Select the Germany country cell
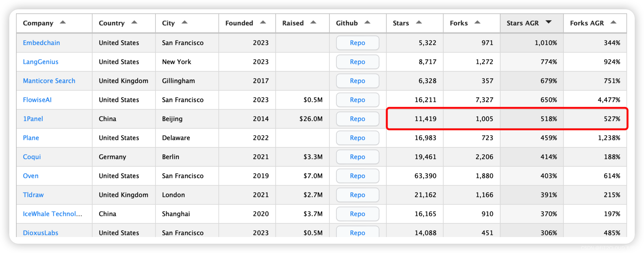Image resolution: width=644 pixels, height=253 pixels. point(124,157)
